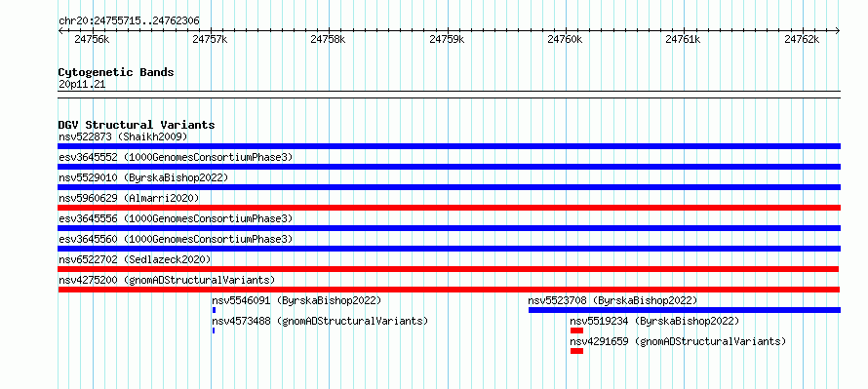This screenshot has width=868, height=389.
Task: Click the 20p11.21 cytogenetic band bar
Action: [x=449, y=95]
